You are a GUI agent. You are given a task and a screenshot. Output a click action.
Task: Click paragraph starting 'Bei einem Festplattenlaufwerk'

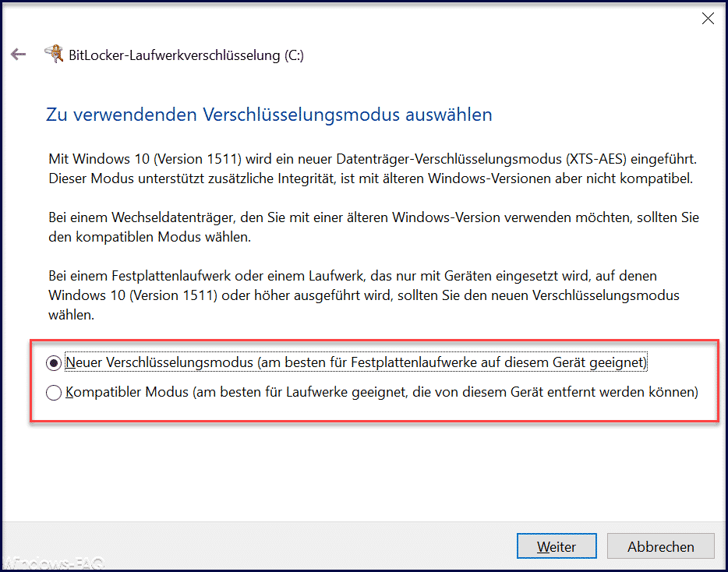[x=365, y=296]
